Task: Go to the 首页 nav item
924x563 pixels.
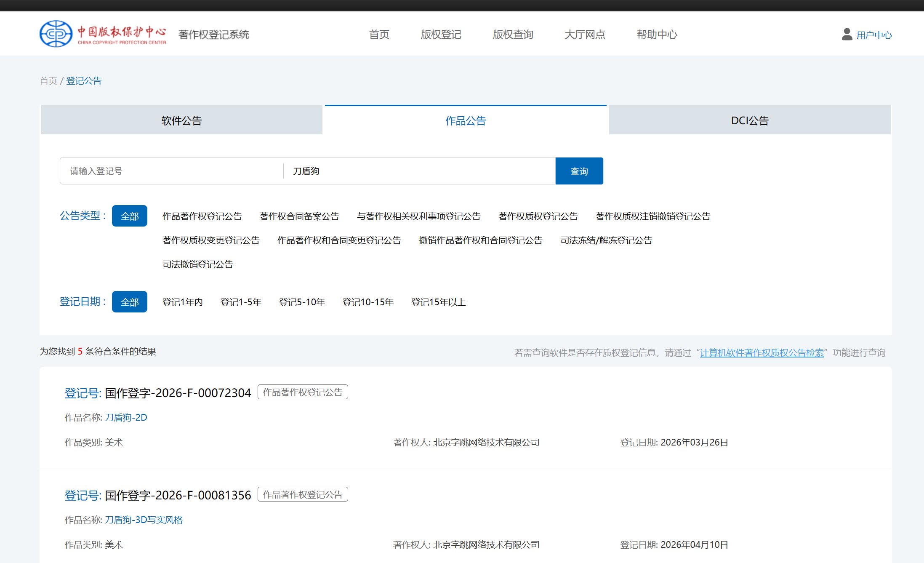Action: [x=379, y=34]
